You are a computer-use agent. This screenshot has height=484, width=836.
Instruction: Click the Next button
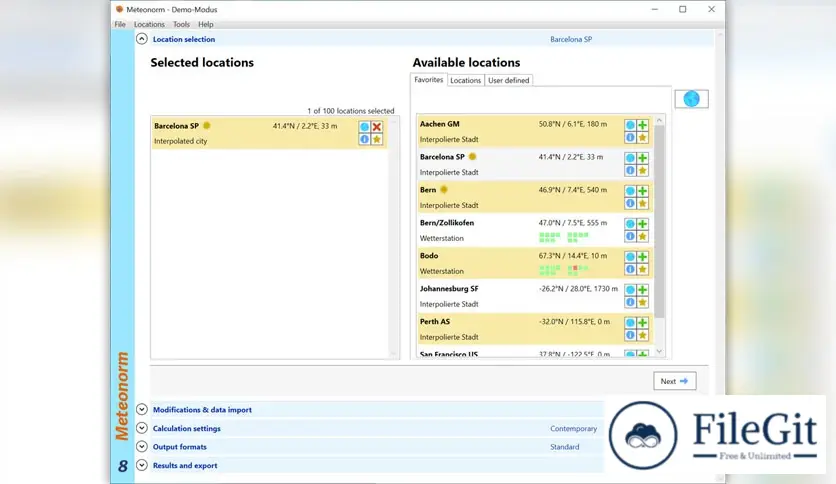tap(674, 381)
